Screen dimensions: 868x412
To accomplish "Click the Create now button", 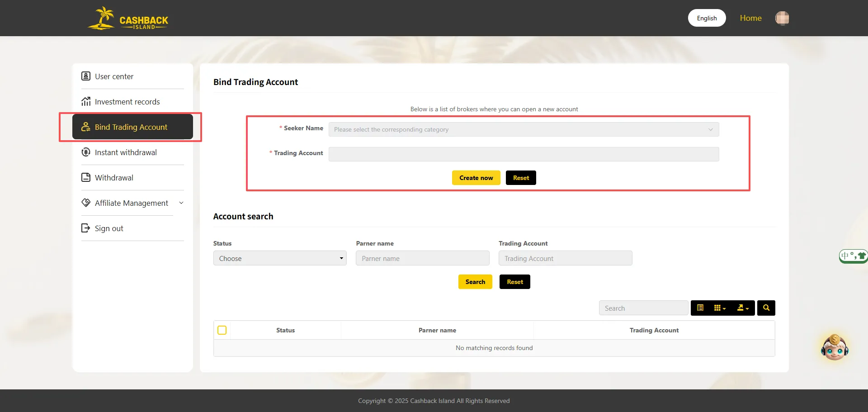I will point(476,177).
